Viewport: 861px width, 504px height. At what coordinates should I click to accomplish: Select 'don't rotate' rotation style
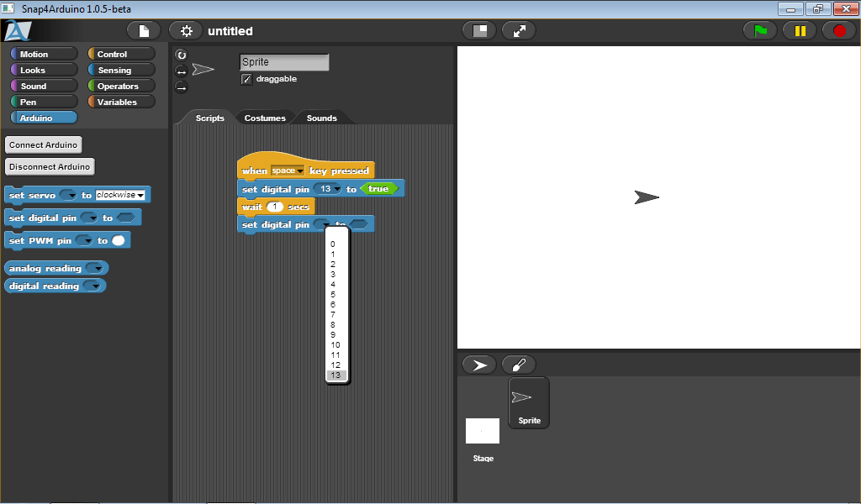tap(182, 87)
